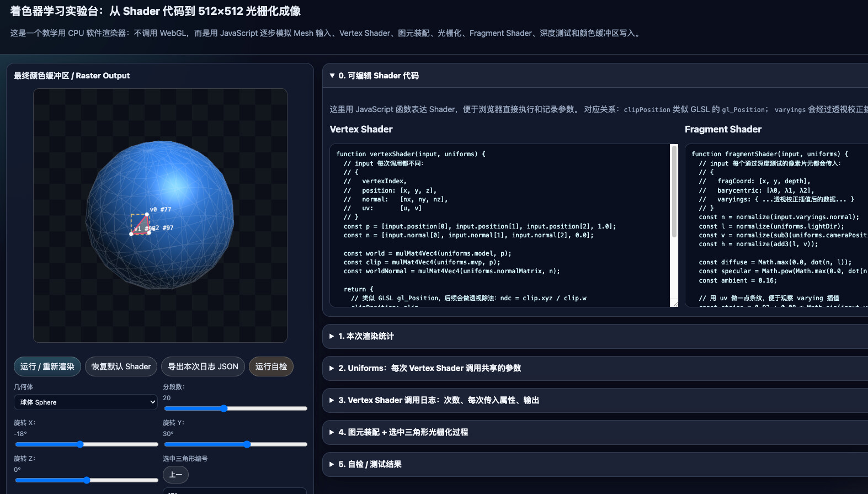Export log via 导出本次日志 JSON button

[x=203, y=366]
